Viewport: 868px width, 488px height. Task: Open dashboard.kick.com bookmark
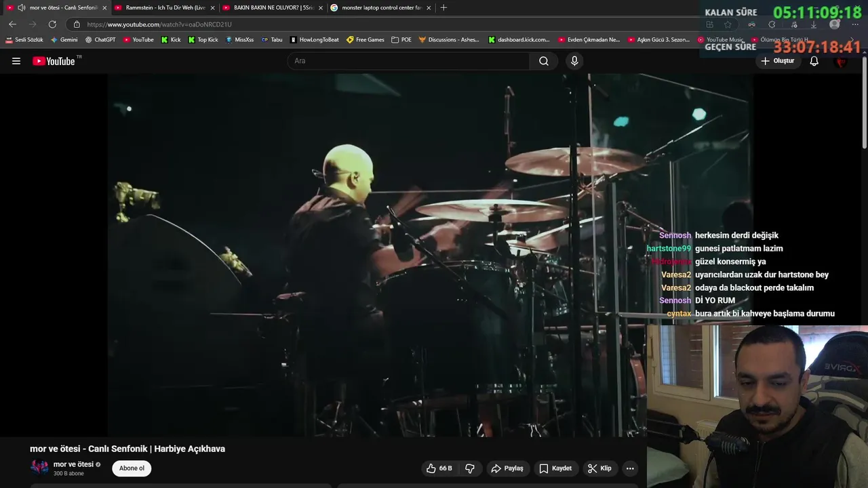point(519,40)
